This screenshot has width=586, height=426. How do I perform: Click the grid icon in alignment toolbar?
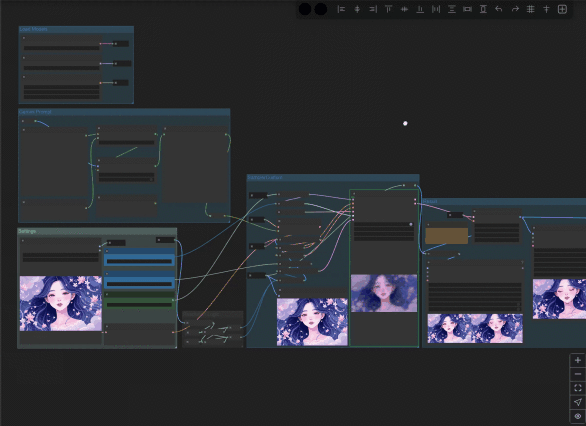point(531,9)
